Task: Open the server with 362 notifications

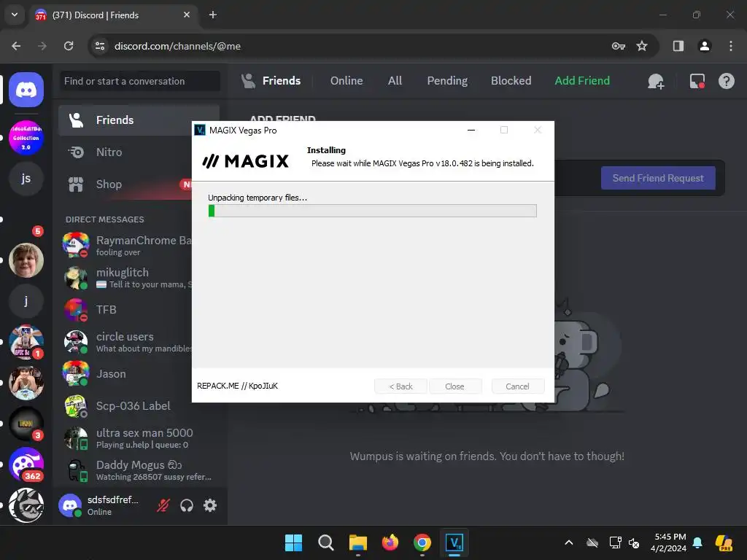Action: click(x=26, y=464)
